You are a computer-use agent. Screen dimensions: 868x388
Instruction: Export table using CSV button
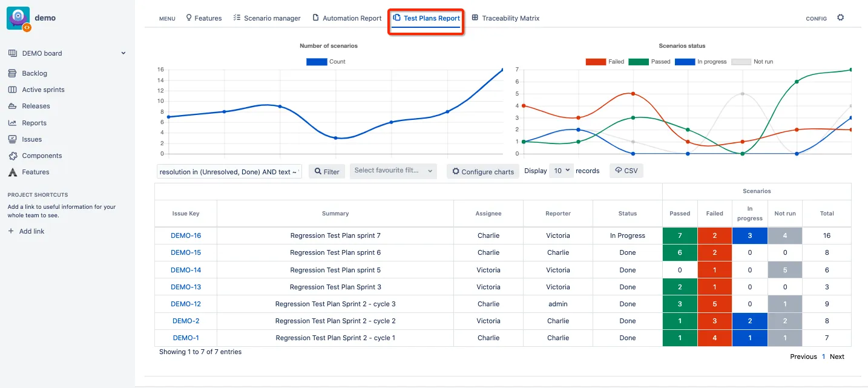(626, 171)
